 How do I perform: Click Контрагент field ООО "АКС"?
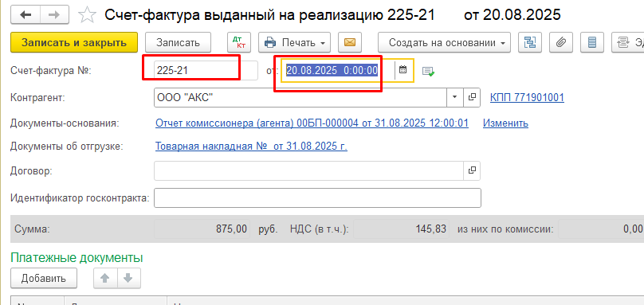pyautogui.click(x=300, y=97)
